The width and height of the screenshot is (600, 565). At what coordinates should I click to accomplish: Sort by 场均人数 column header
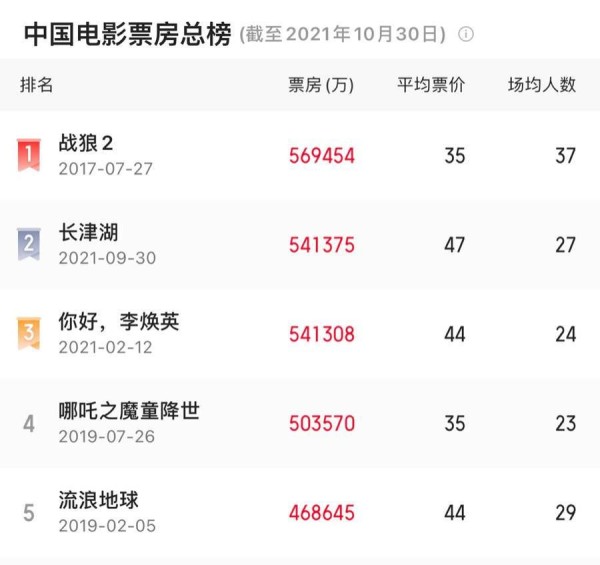542,85
